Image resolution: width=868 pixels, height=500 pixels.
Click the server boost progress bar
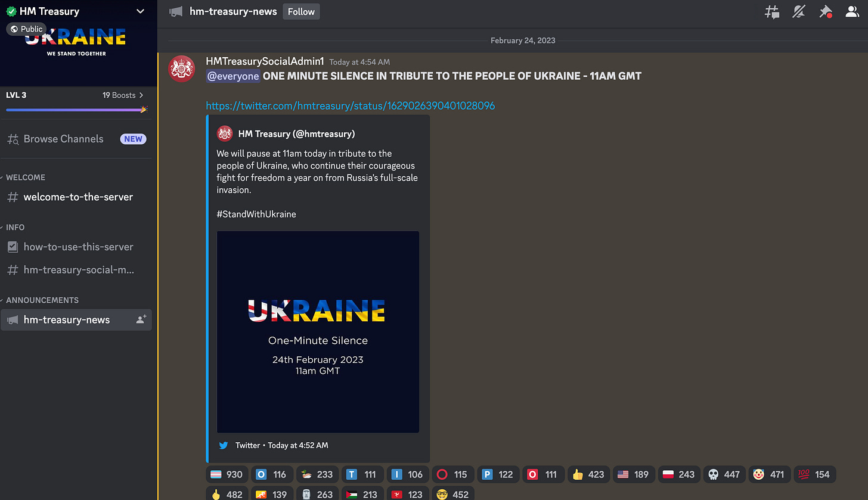coord(76,110)
